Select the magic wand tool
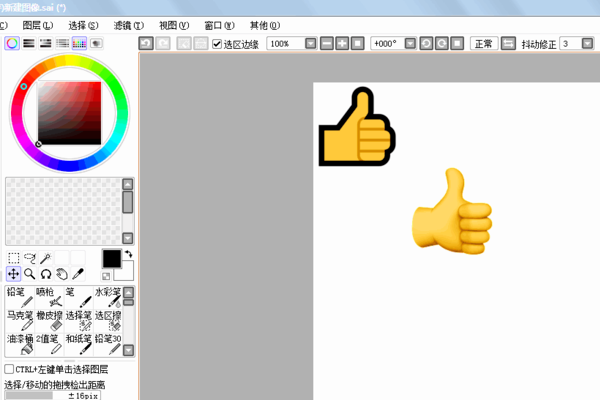The image size is (600, 400). [45, 257]
